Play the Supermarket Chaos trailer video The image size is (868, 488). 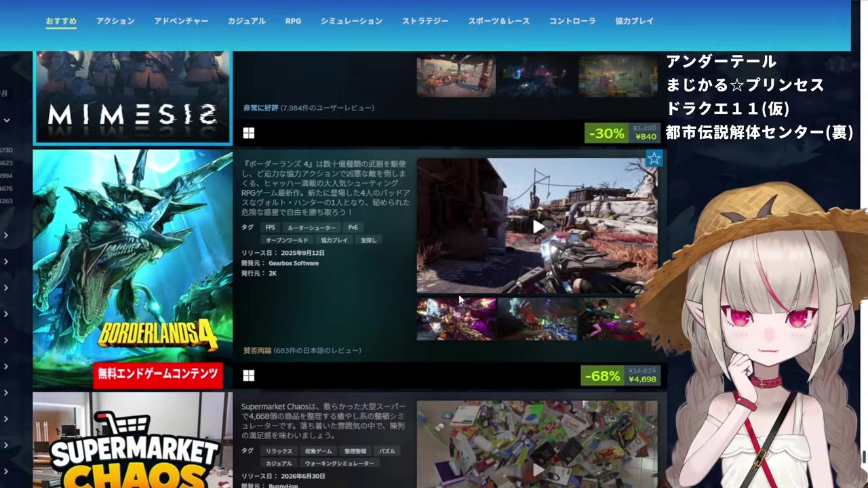point(537,469)
